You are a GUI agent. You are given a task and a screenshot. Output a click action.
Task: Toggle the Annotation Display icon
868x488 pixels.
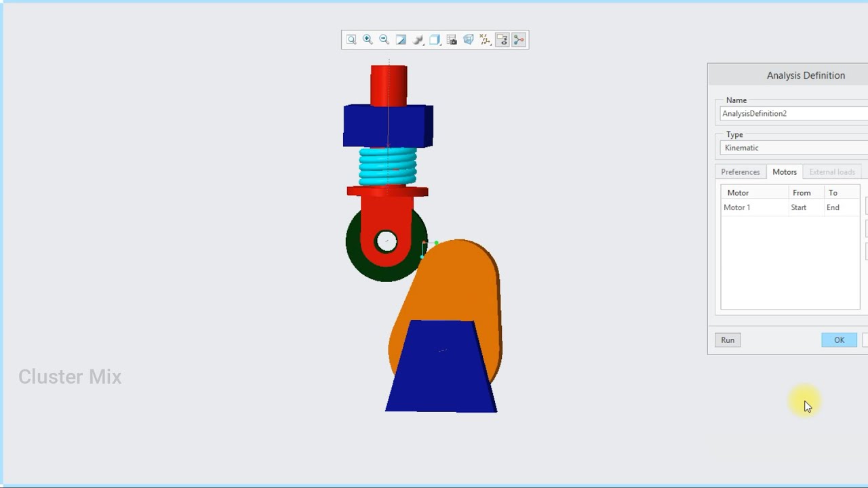click(502, 40)
